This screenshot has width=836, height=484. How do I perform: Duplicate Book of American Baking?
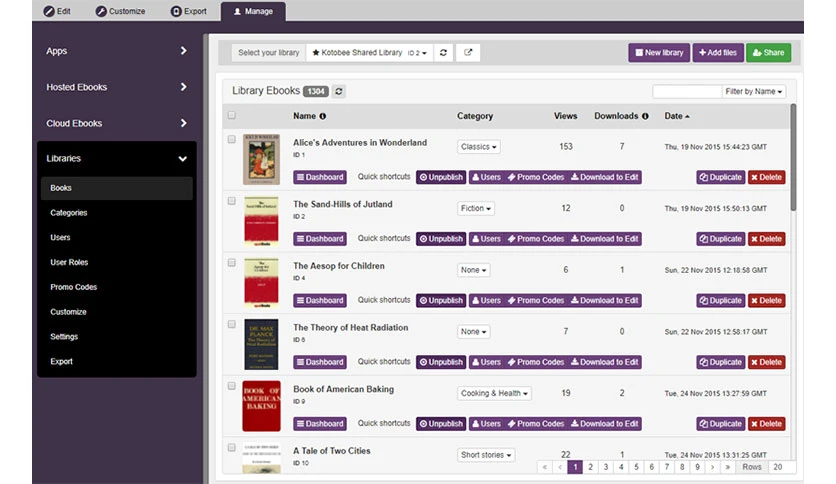[x=720, y=424]
